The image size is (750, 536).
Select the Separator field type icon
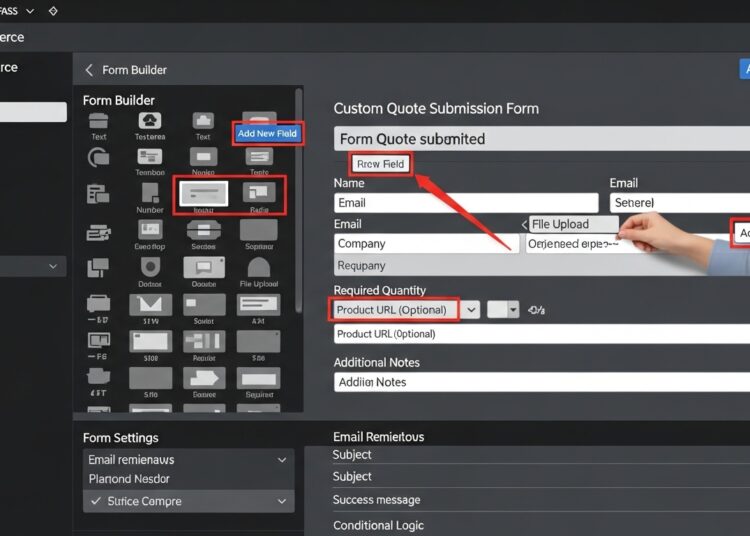tap(258, 230)
